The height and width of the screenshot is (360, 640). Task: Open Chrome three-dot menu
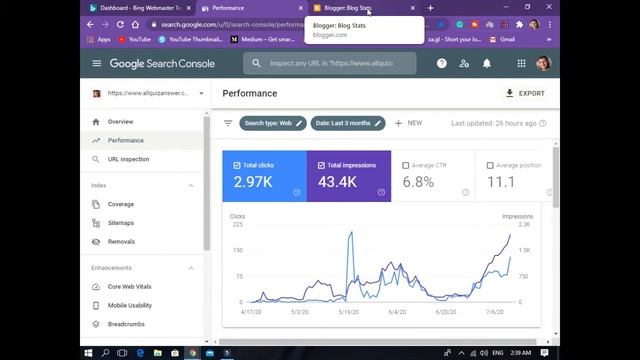tap(550, 24)
